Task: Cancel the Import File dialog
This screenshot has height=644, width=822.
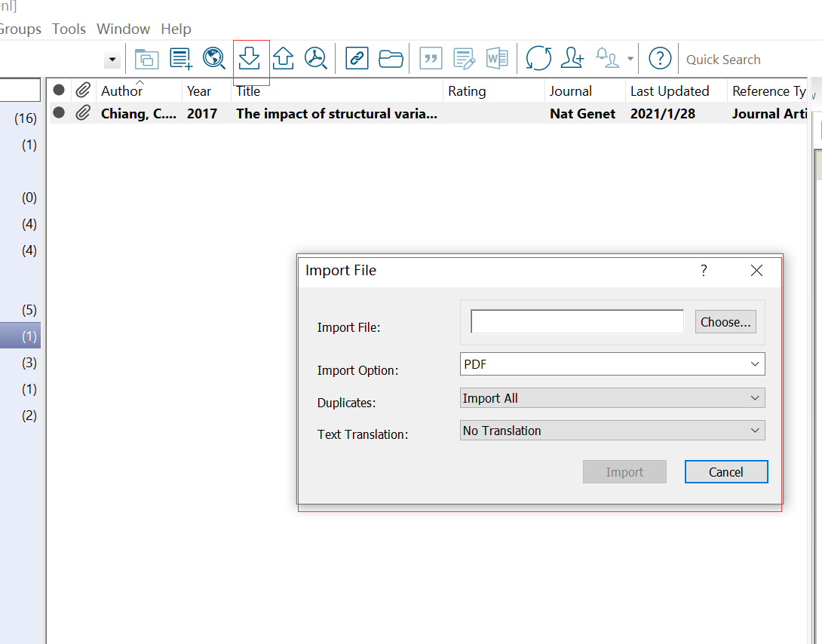Action: (725, 471)
